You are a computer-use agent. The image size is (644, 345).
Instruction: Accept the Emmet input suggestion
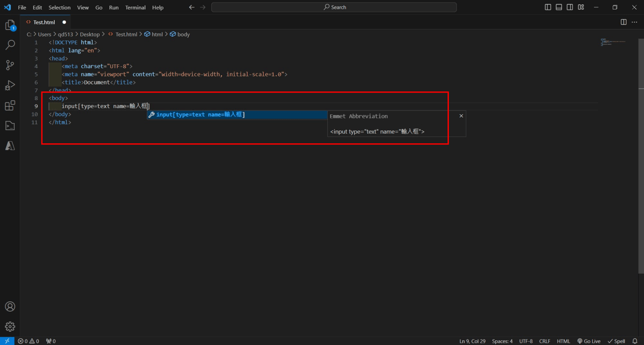237,115
